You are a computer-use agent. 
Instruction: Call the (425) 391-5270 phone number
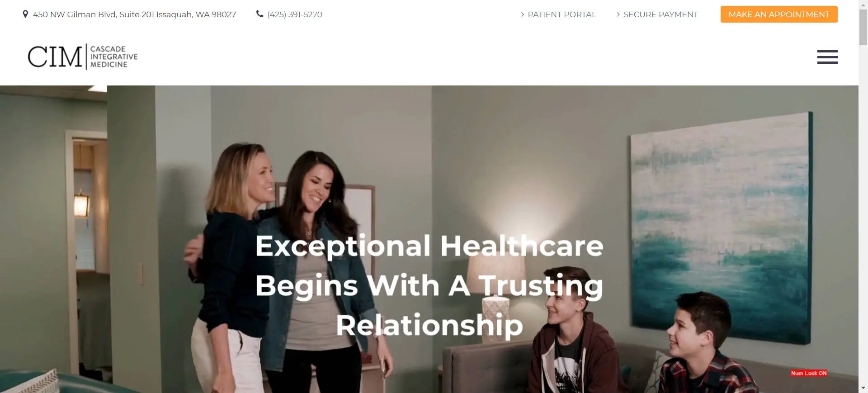point(295,14)
